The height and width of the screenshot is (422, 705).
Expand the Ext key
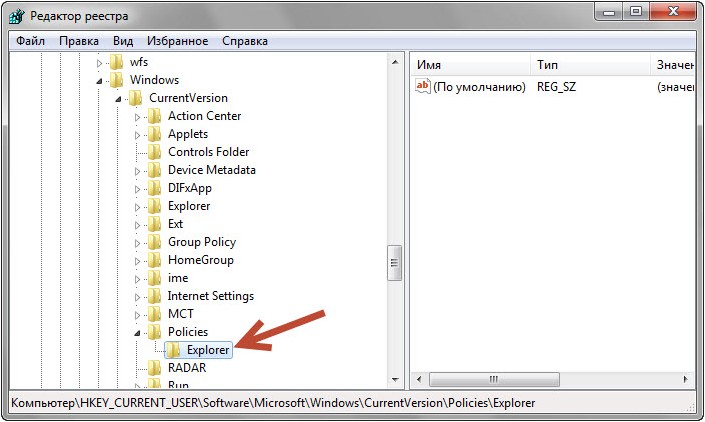point(137,225)
